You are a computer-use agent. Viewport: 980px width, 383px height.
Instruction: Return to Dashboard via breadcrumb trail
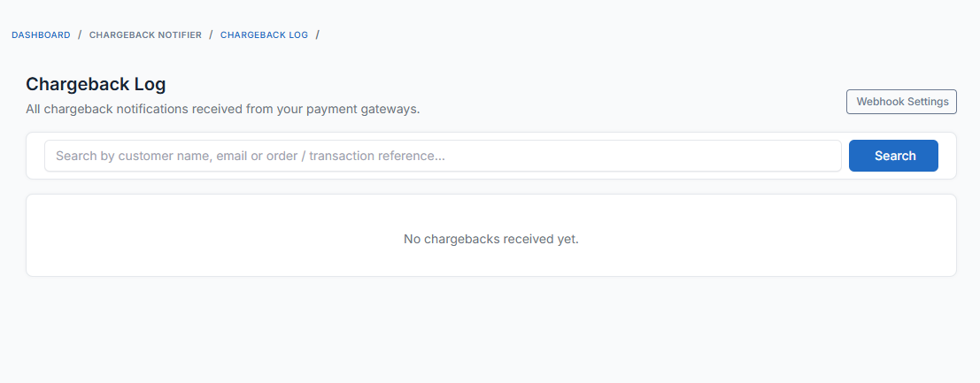(41, 35)
